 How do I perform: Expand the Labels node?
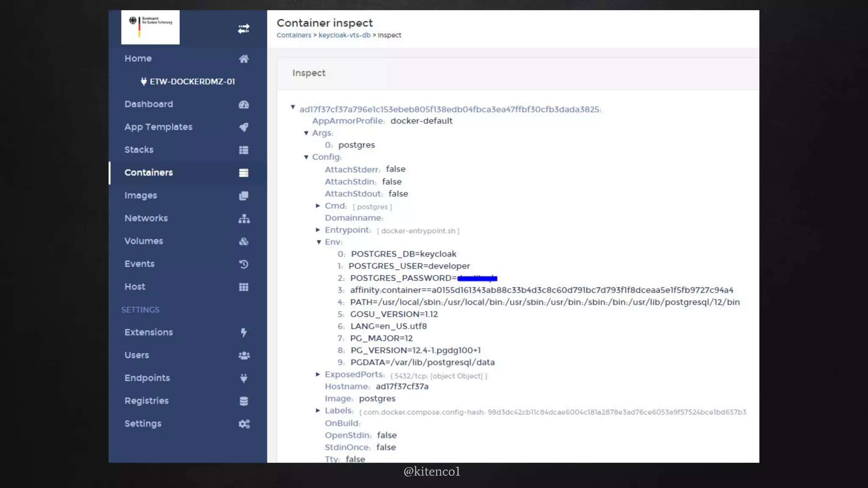pyautogui.click(x=318, y=410)
